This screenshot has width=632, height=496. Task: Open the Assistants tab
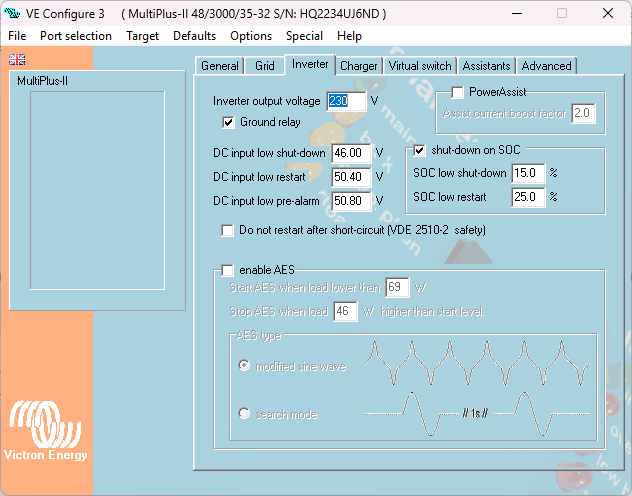(x=486, y=66)
